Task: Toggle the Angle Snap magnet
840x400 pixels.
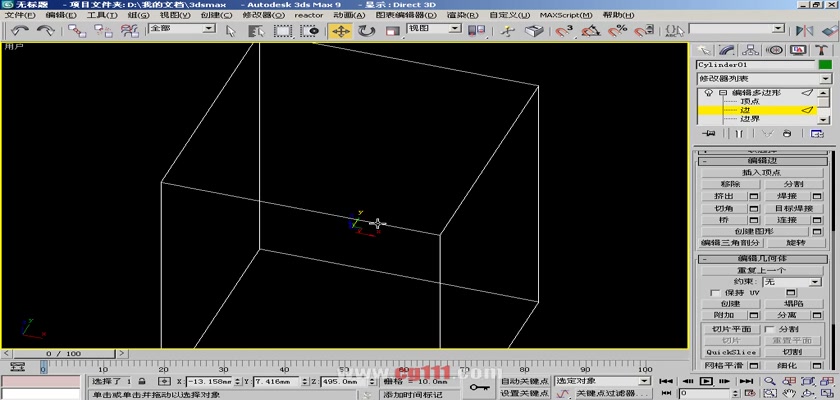Action: click(x=590, y=31)
